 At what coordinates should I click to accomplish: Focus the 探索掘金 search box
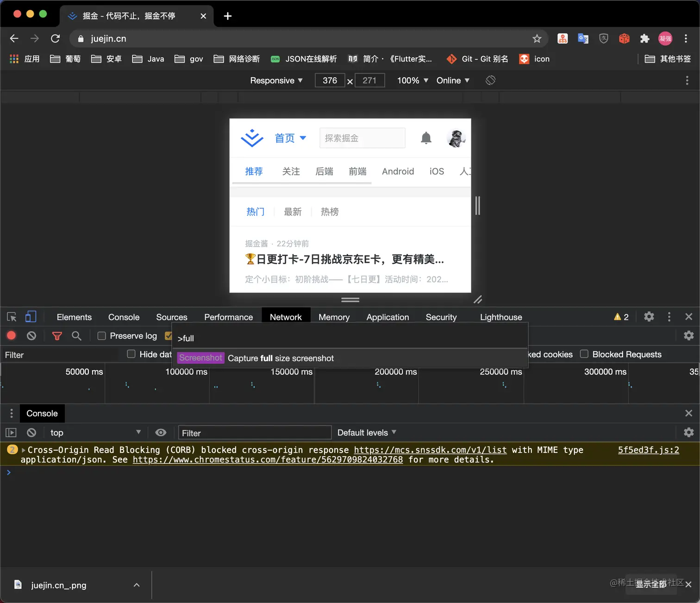(362, 138)
